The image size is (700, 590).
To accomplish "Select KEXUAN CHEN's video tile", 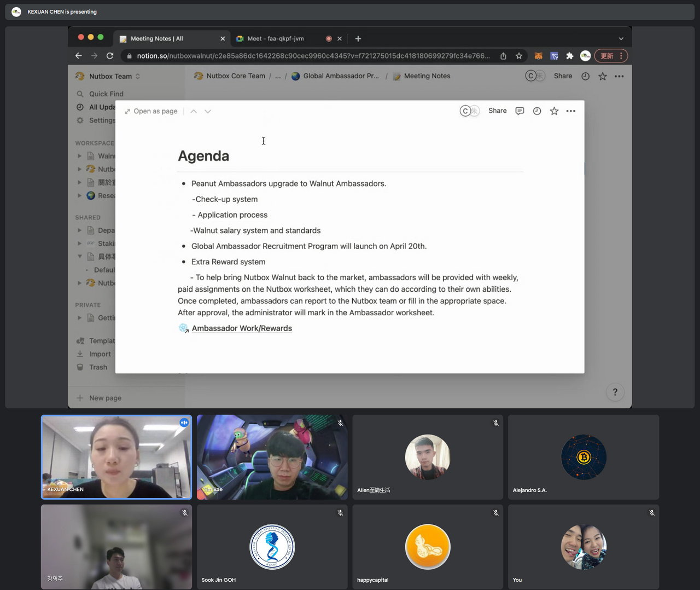I will click(x=116, y=457).
